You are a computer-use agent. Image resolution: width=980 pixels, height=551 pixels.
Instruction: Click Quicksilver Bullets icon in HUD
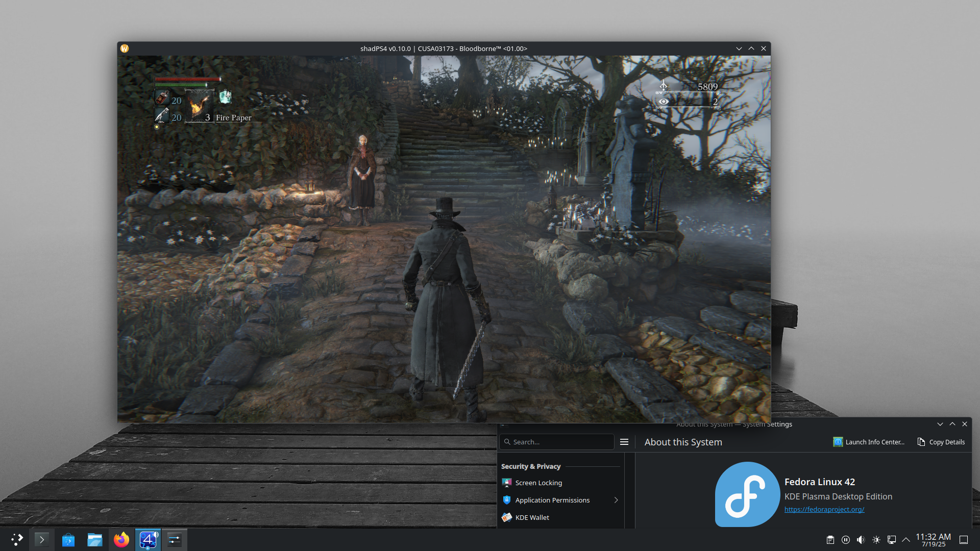(162, 115)
